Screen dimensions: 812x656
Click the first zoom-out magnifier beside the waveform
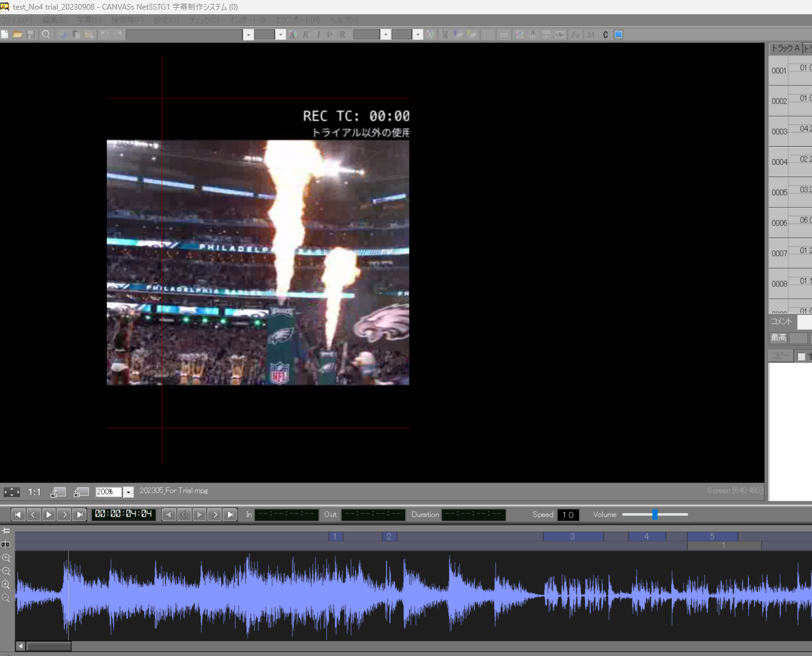click(6, 572)
